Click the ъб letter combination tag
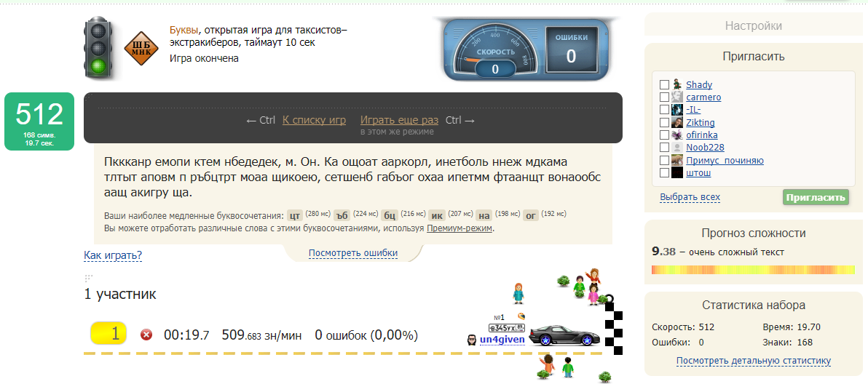868x392 pixels. (343, 215)
